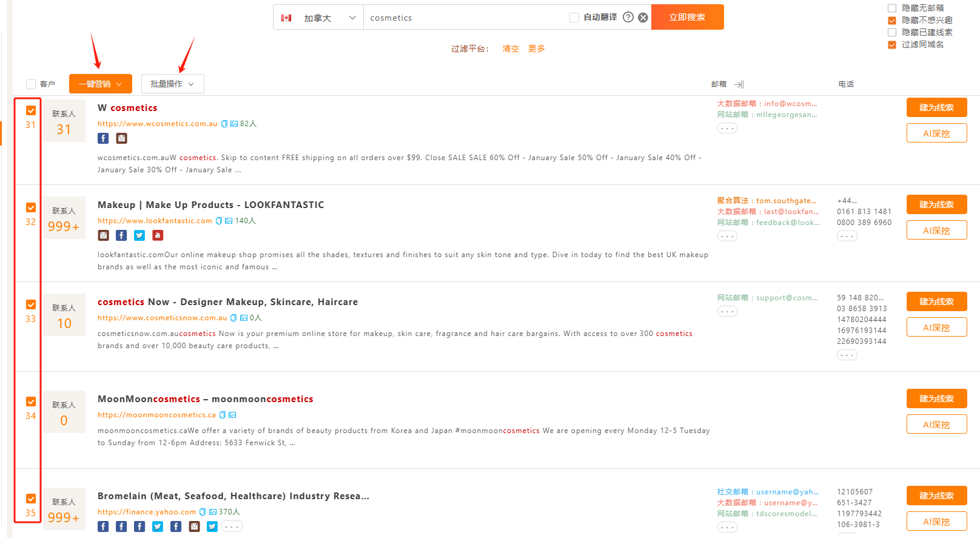The width and height of the screenshot is (980, 538).
Task: Uncheck row 35 Bromelain checkbox
Action: pos(31,499)
